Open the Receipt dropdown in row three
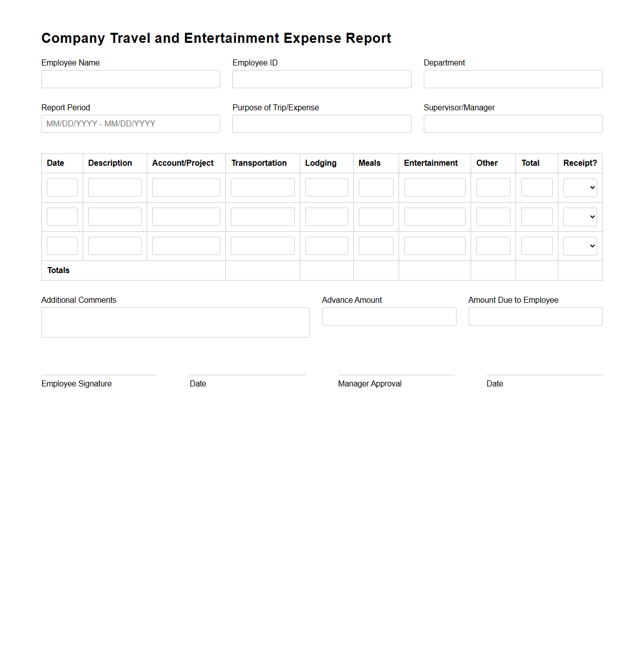 [x=580, y=246]
